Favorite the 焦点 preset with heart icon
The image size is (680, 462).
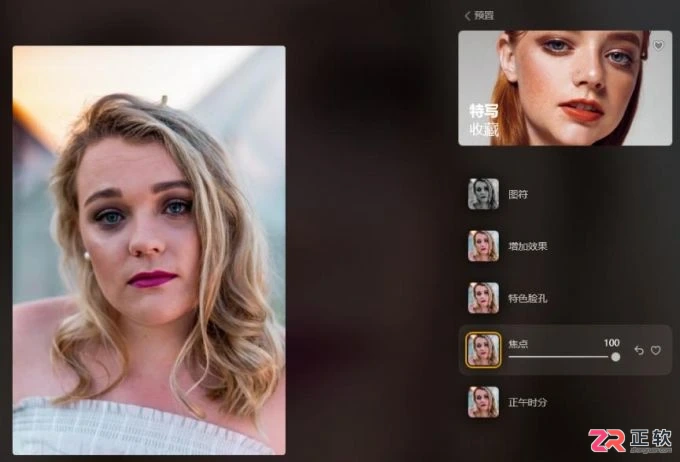click(656, 350)
